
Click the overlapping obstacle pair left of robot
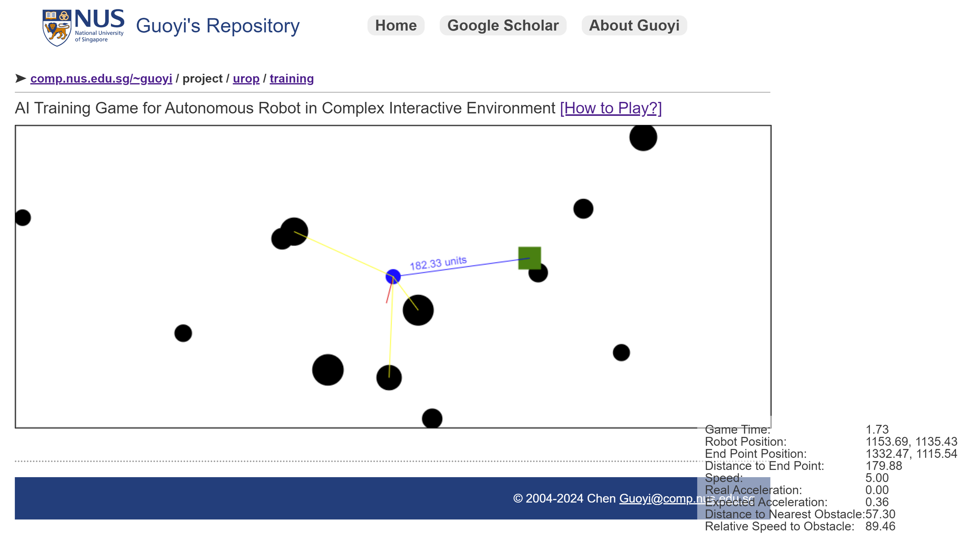(290, 234)
